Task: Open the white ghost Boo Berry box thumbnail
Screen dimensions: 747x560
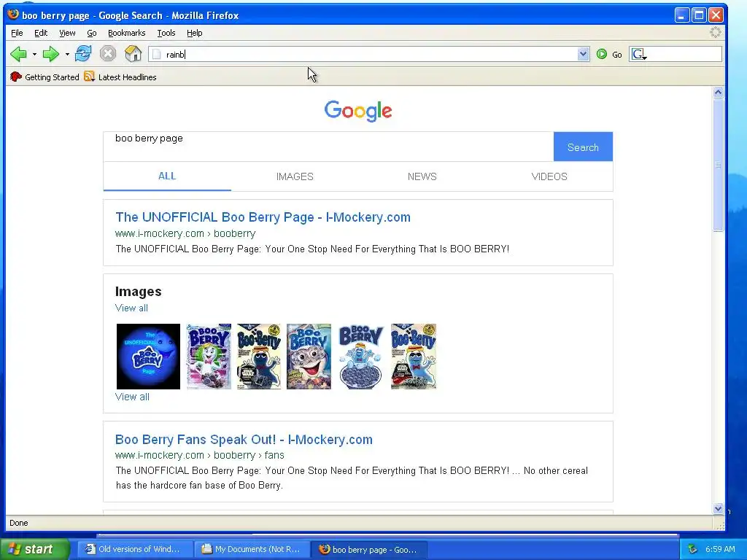Action: (209, 356)
